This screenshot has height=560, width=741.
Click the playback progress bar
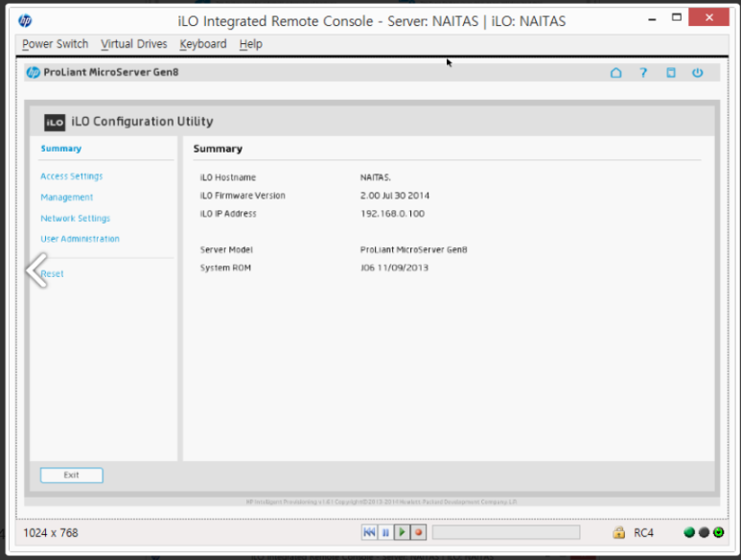[505, 532]
